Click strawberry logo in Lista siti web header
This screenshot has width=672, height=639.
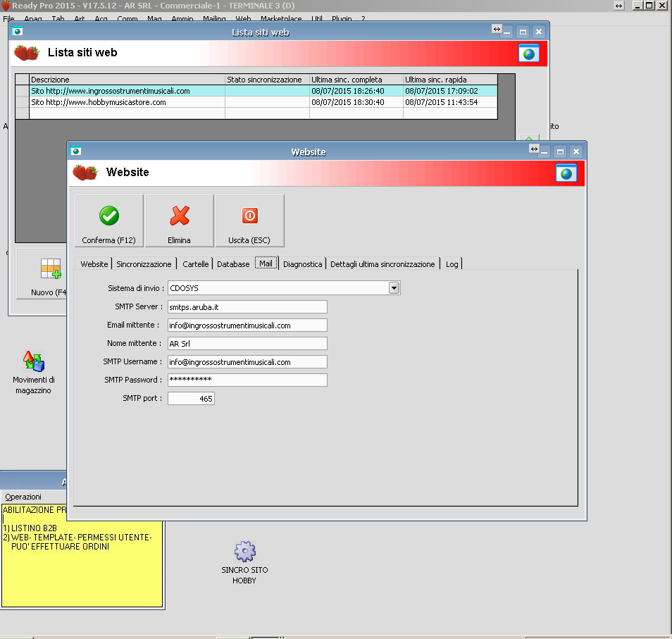(27, 53)
